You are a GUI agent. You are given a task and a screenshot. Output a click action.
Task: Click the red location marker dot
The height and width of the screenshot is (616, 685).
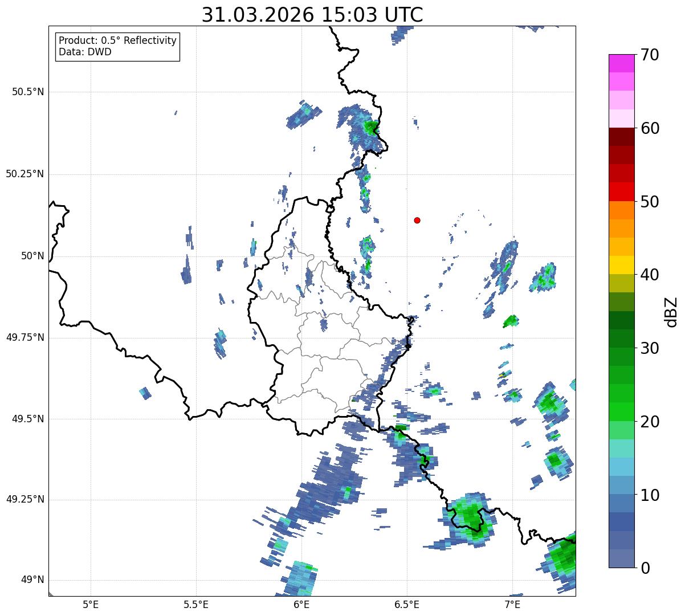(417, 221)
